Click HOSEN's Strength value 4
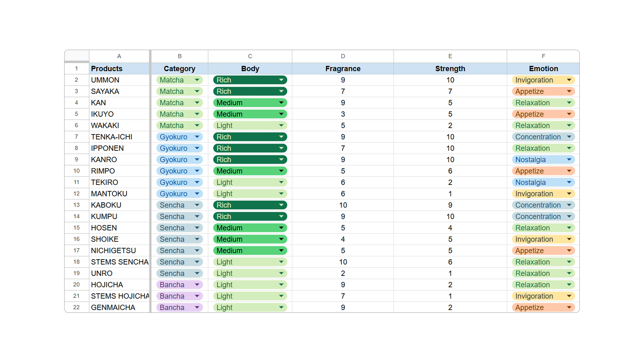 point(450,228)
